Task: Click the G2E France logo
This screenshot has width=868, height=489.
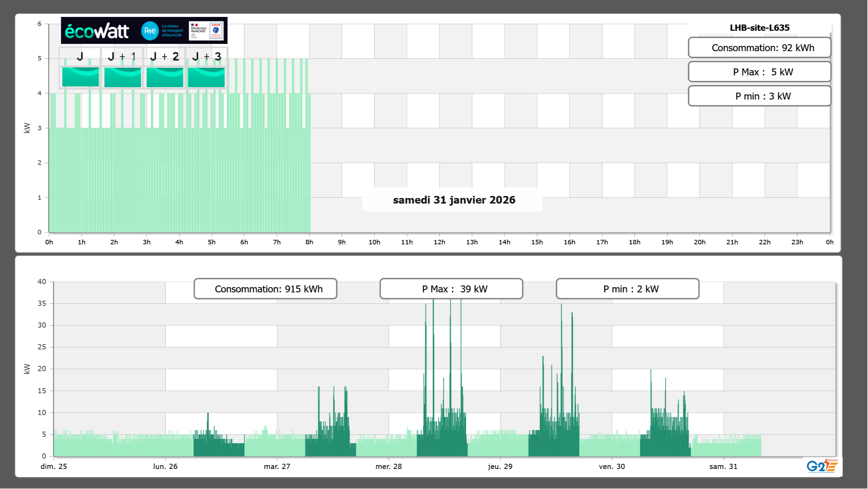Action: [822, 466]
